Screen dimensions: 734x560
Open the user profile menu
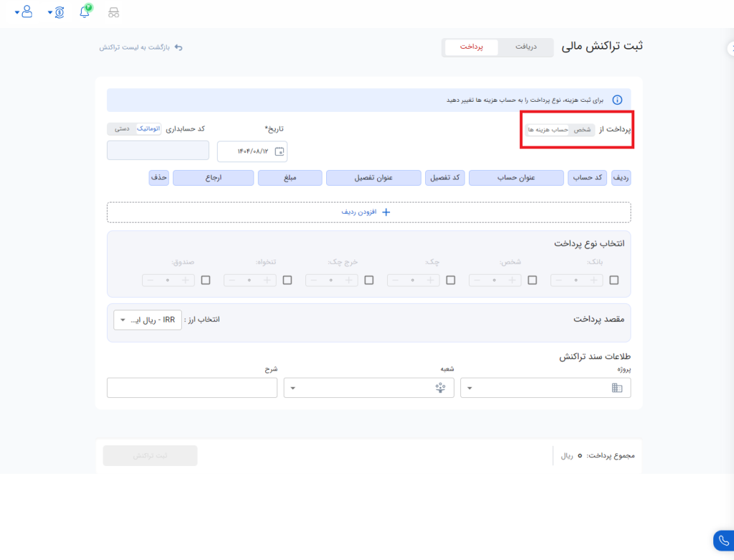[x=26, y=12]
